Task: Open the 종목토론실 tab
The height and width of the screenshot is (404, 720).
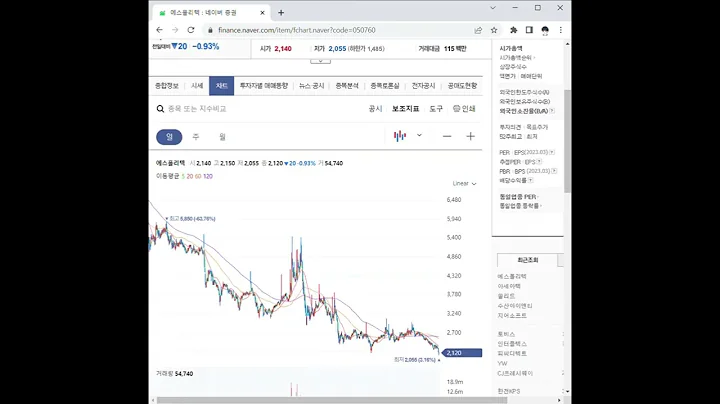Action: (385, 86)
